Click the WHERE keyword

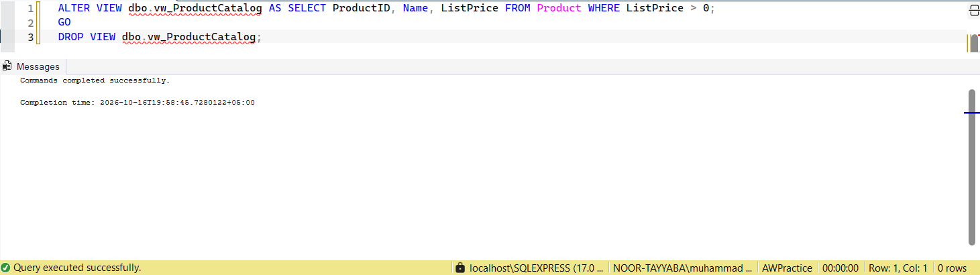(x=604, y=9)
